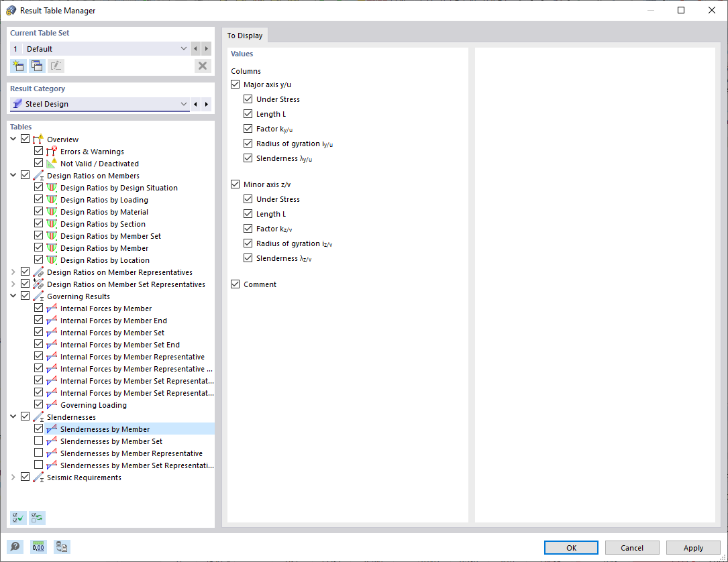Screen dimensions: 728x562
Task: Collapse Design Ratios on Members node
Action: pos(13,175)
